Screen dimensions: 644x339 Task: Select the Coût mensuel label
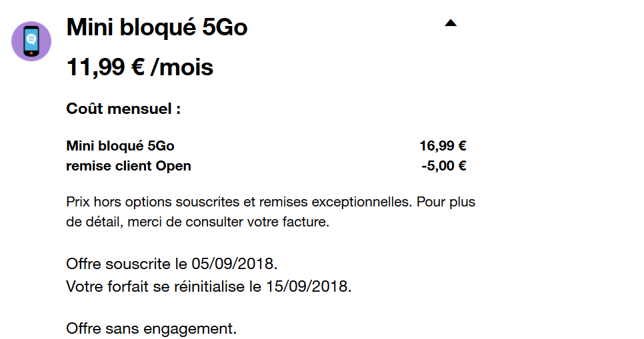pyautogui.click(x=123, y=109)
